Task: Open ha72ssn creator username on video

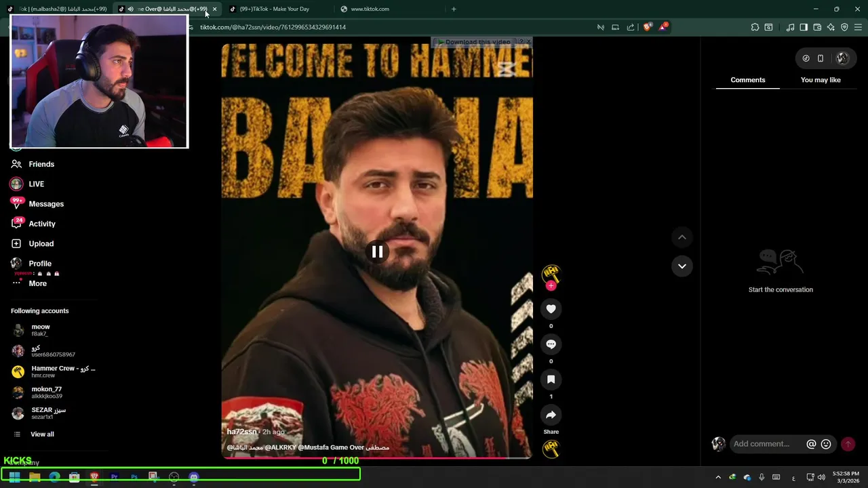Action: coord(242,432)
